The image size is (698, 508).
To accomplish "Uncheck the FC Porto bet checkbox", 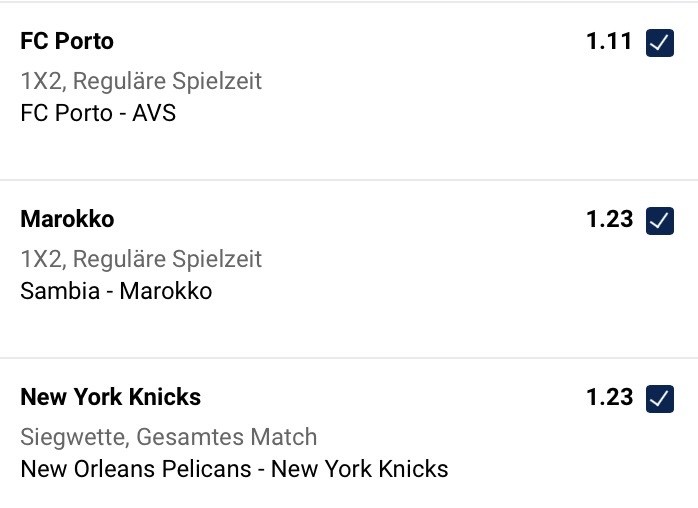I will 659,43.
